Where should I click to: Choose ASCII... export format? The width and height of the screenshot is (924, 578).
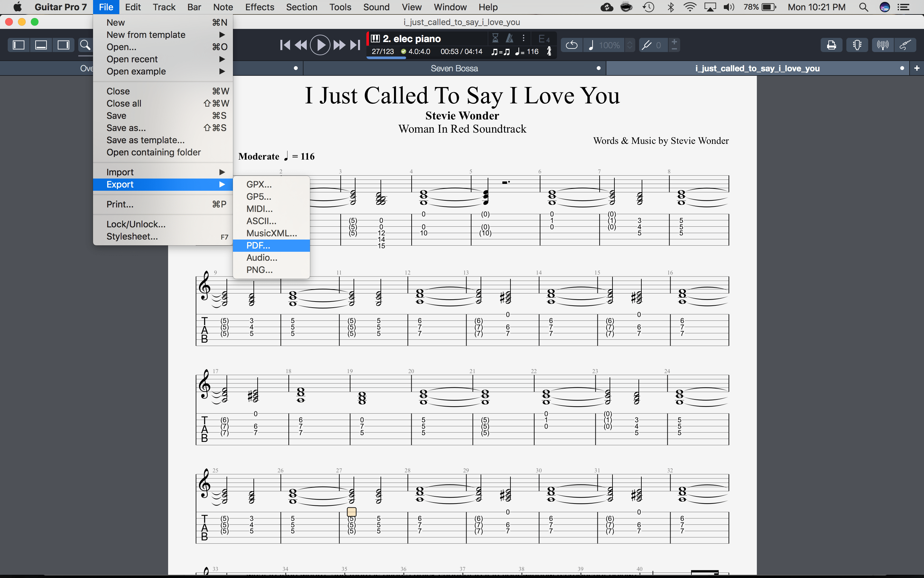tap(271, 221)
